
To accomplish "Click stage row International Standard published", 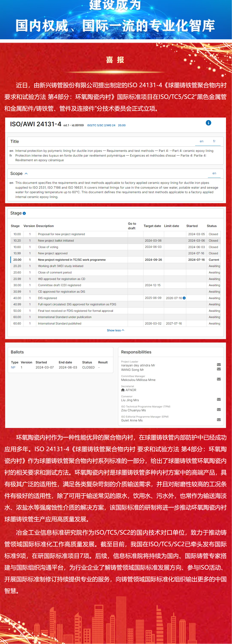I will tap(115, 323).
